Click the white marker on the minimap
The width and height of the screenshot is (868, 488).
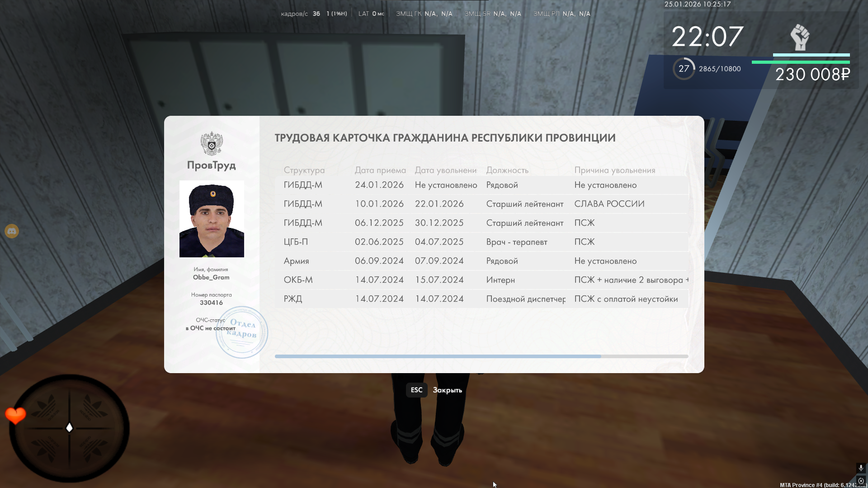tap(69, 427)
